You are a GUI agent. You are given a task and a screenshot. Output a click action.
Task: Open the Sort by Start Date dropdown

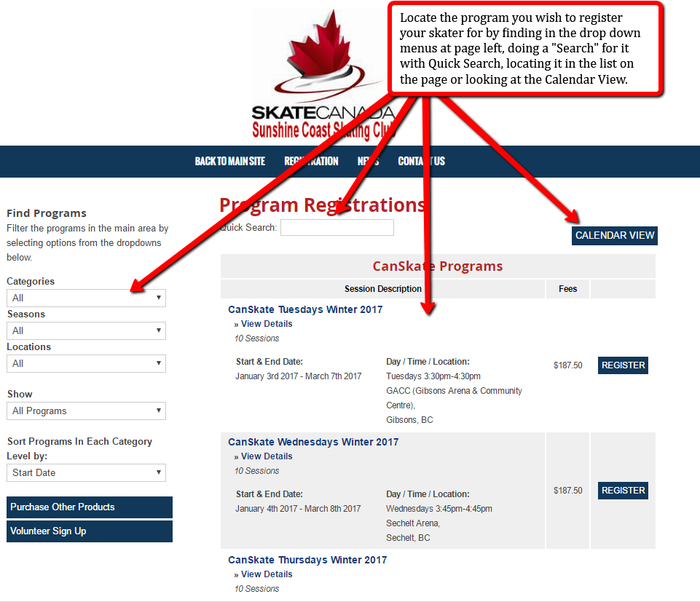pos(86,472)
